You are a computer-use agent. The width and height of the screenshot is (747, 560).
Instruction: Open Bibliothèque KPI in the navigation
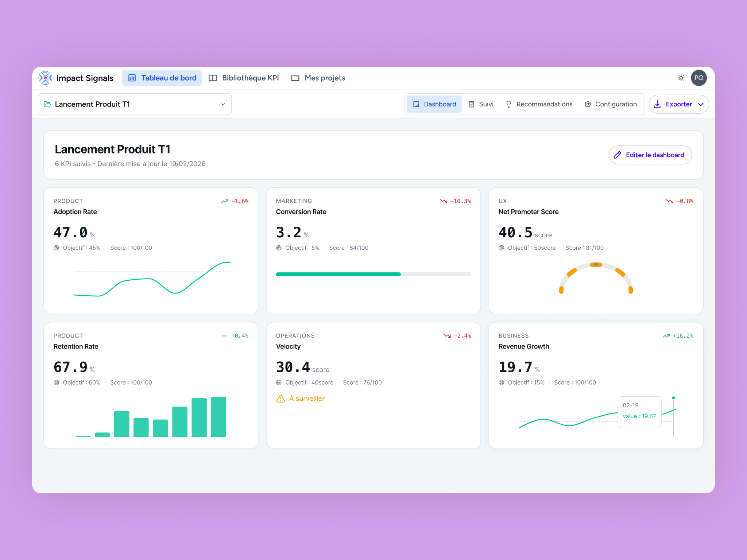244,78
